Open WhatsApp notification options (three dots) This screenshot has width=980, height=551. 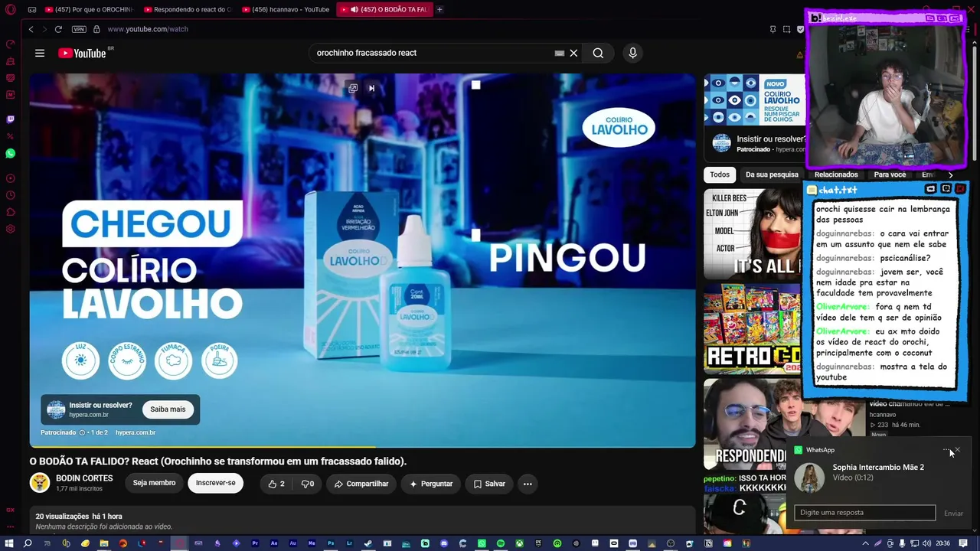point(946,450)
